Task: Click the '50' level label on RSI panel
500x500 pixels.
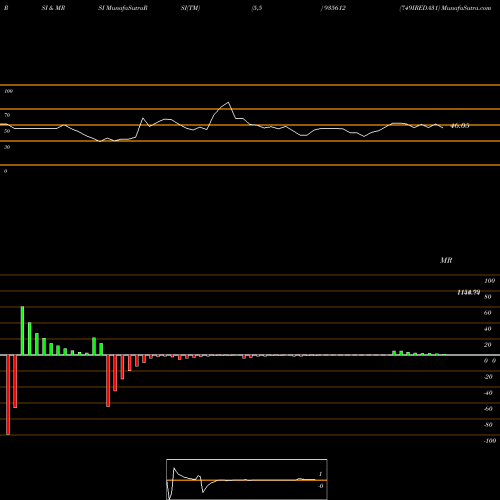Action: (7, 131)
